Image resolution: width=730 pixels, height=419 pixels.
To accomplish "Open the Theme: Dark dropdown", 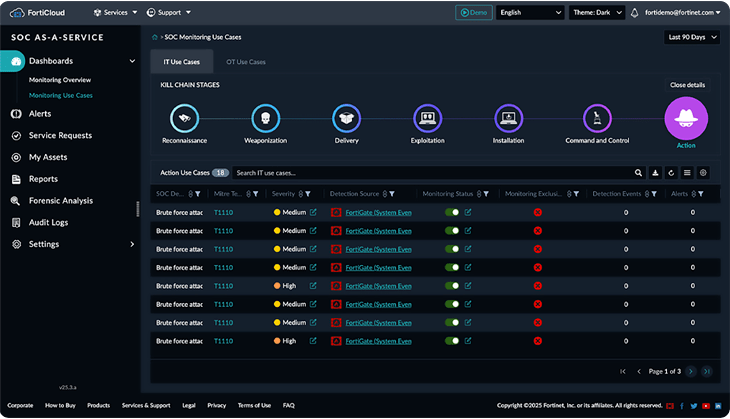I will pos(597,13).
